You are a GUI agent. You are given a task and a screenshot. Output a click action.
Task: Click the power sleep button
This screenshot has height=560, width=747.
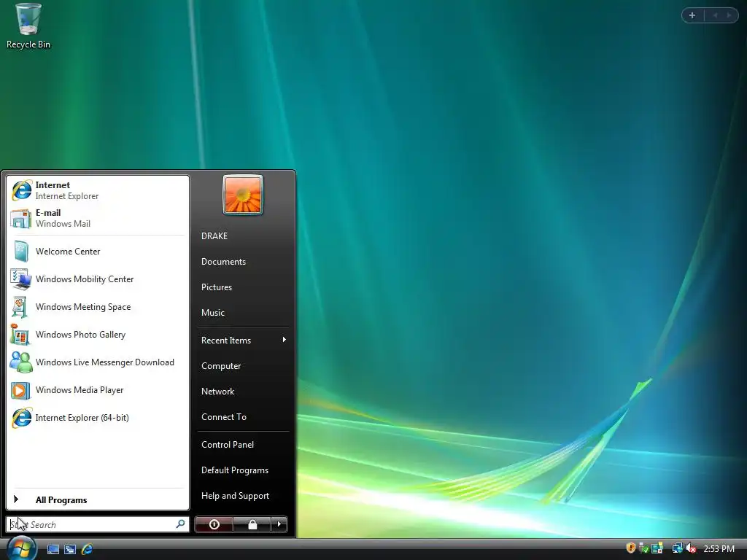[x=214, y=524]
